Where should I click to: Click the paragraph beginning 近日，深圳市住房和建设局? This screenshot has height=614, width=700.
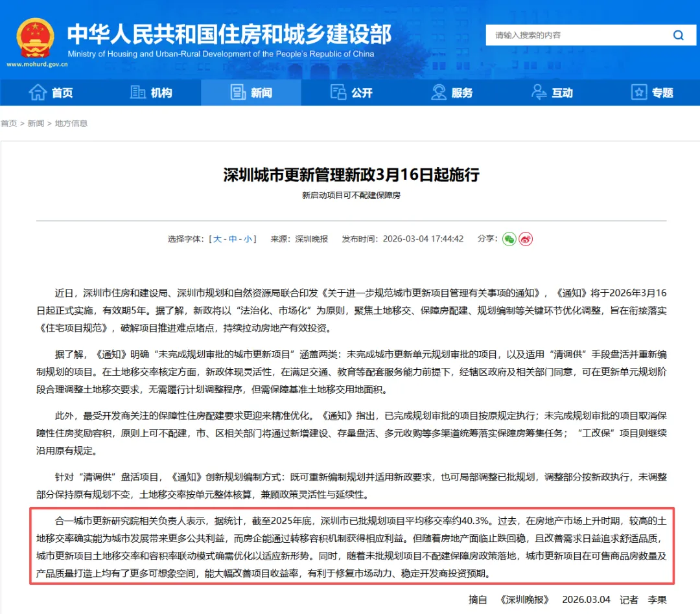pyautogui.click(x=351, y=311)
